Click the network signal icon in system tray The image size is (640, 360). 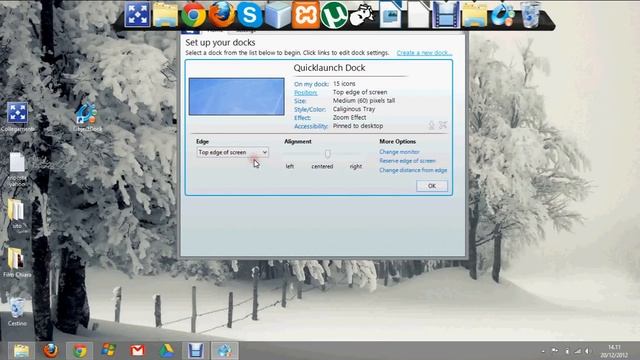tap(577, 351)
